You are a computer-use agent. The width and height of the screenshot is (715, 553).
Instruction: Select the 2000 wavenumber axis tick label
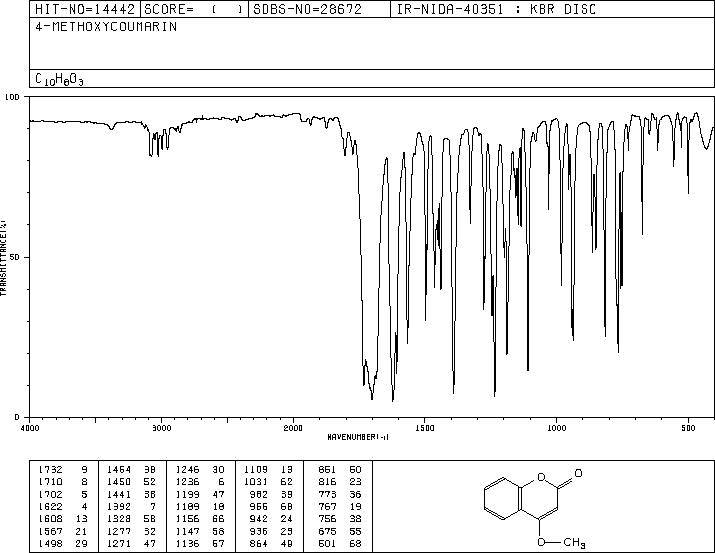pyautogui.click(x=293, y=428)
